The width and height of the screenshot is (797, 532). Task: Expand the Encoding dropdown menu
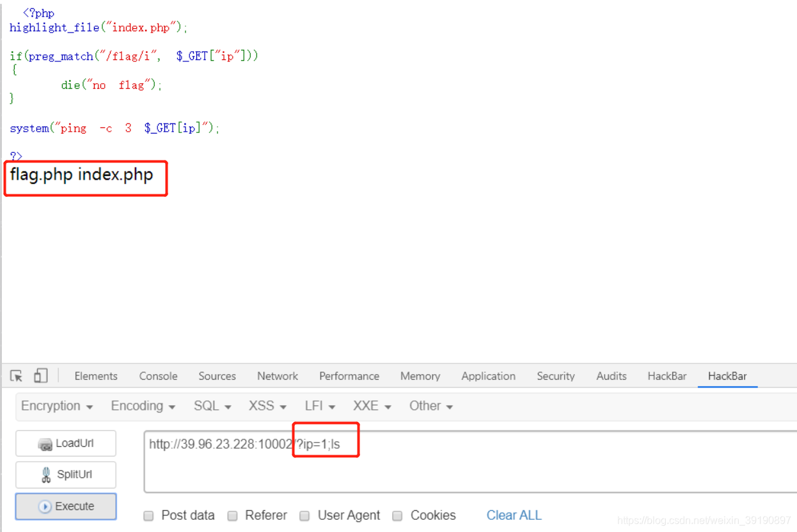click(144, 406)
